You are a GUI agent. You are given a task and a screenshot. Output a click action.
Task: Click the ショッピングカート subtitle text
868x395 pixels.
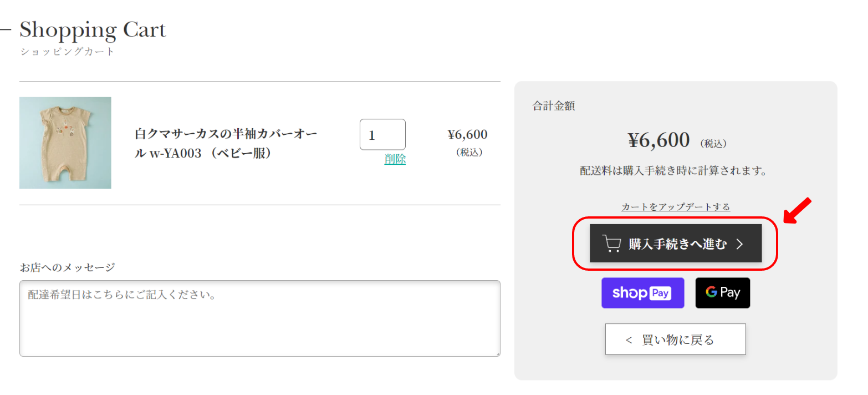(67, 52)
